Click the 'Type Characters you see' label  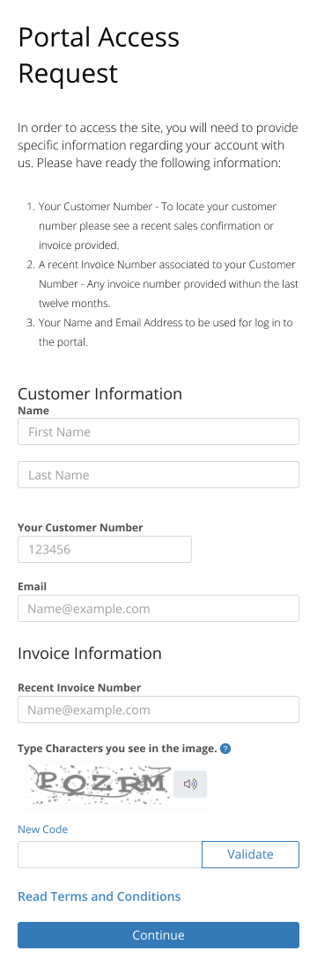pos(117,748)
